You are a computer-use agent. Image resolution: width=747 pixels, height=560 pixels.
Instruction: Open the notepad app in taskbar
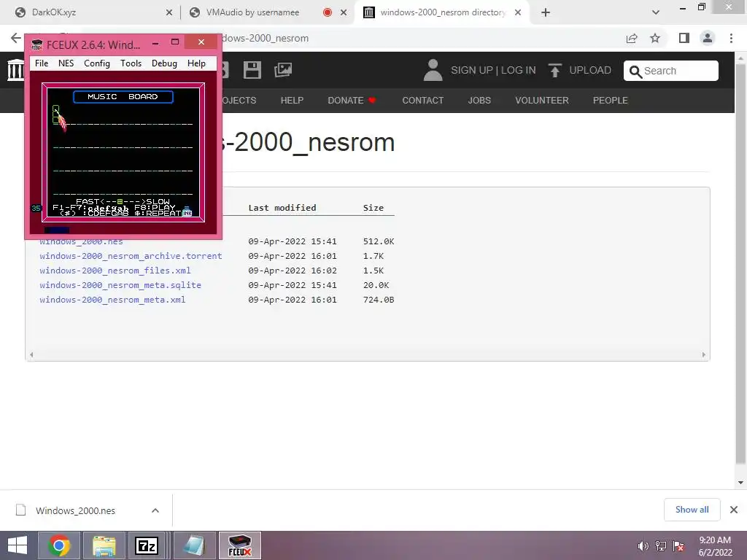click(x=193, y=545)
